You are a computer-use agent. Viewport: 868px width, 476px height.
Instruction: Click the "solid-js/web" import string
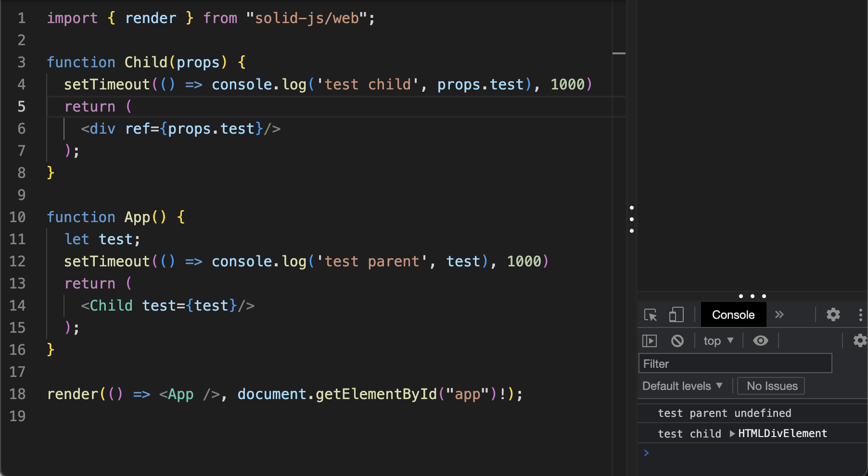pyautogui.click(x=307, y=18)
